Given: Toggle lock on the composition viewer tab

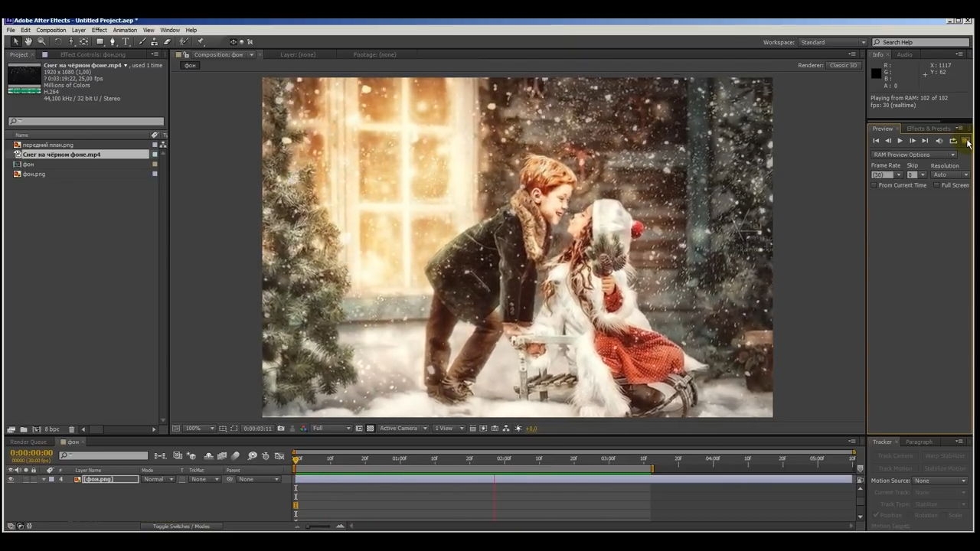Looking at the screenshot, I should (x=187, y=55).
